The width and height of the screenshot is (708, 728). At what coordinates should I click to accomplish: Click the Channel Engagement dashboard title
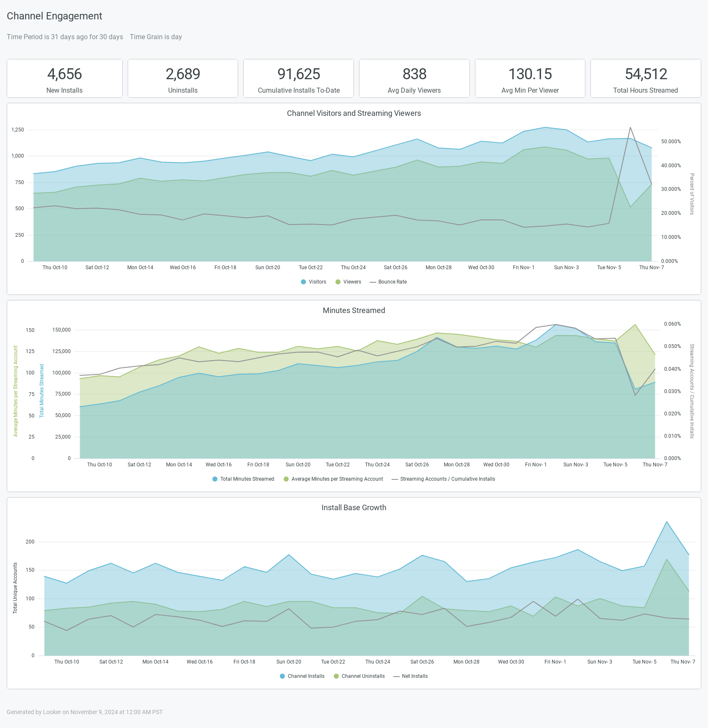[54, 16]
